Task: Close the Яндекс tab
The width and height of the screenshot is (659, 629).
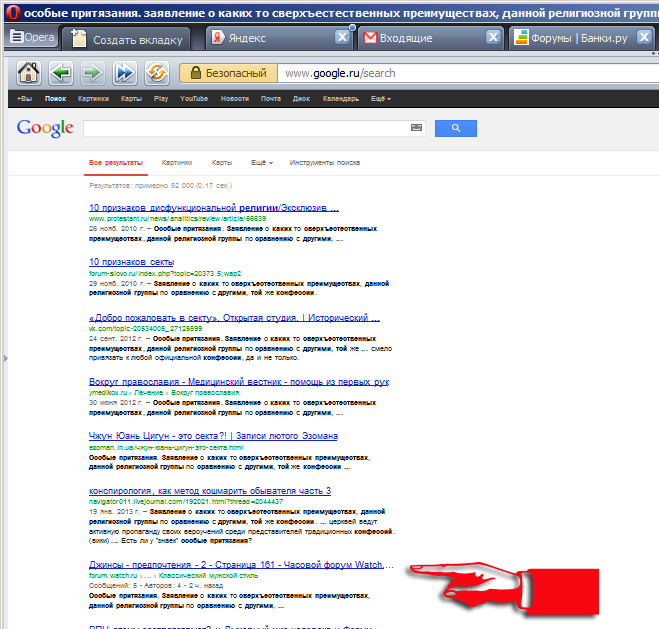Action: [341, 38]
